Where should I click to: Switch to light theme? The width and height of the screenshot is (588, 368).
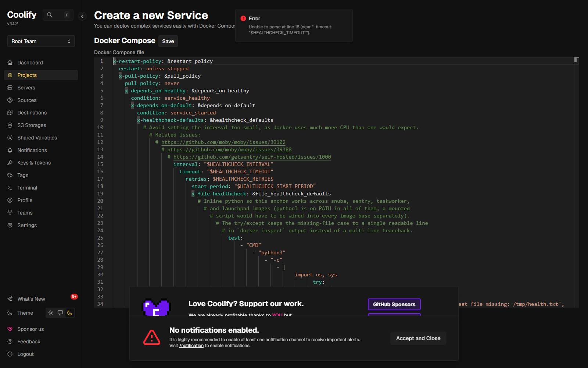[51, 313]
